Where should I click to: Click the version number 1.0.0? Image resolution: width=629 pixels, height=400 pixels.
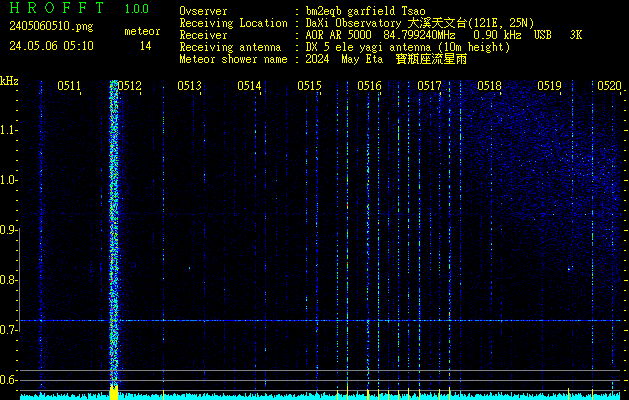(138, 9)
